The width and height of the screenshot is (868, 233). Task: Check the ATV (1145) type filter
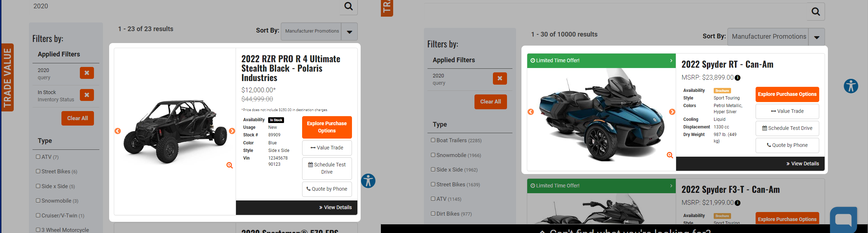[433, 199]
